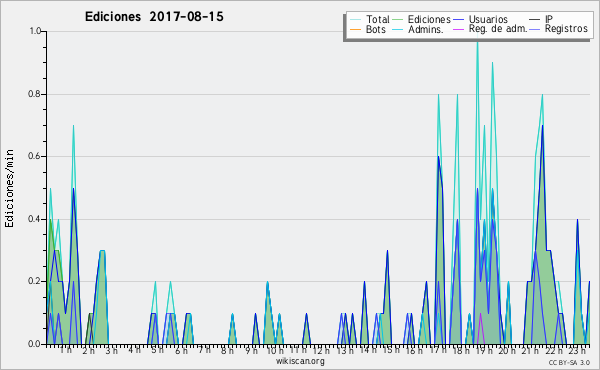Click the y-axis value 0.8
Screen dimensions: 600x370
click(35, 94)
